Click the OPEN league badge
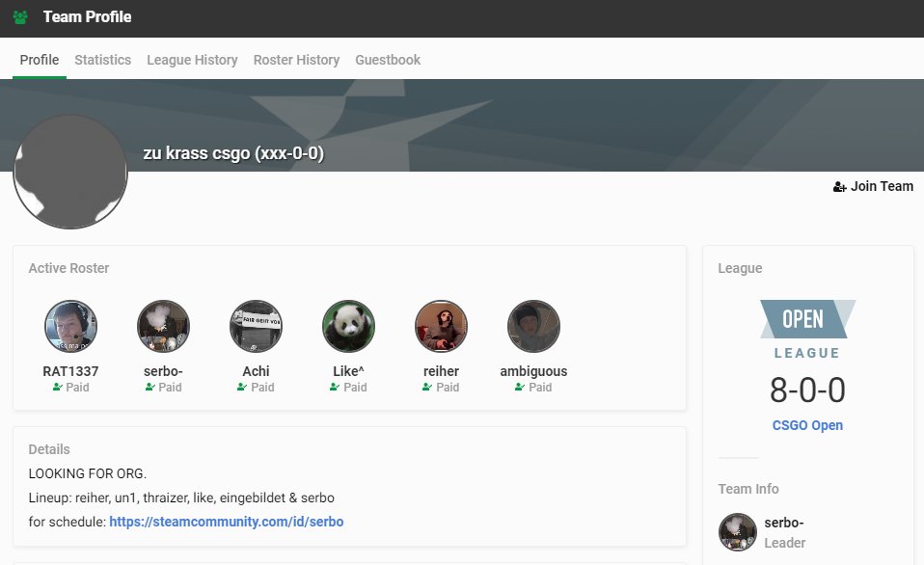The width and height of the screenshot is (924, 565). pos(807,319)
